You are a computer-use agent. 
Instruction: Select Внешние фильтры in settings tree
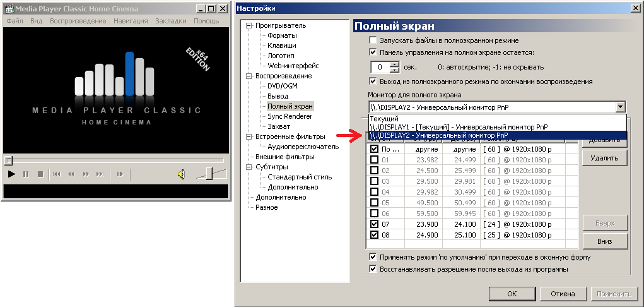point(285,157)
